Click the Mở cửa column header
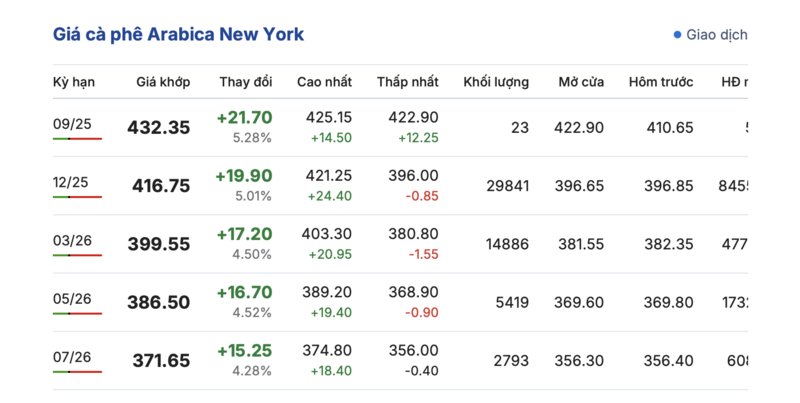Viewport: 800px width, 403px height. [581, 81]
